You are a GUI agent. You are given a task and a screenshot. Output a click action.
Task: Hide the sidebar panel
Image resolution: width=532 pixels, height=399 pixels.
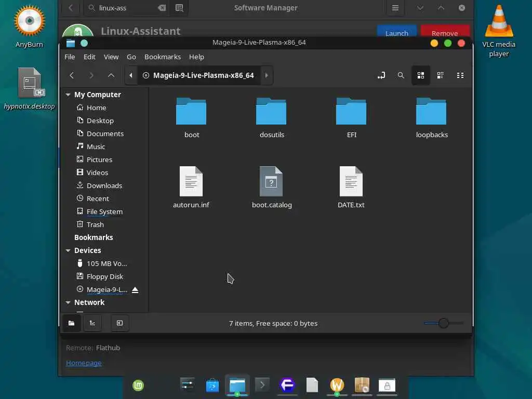[120, 323]
